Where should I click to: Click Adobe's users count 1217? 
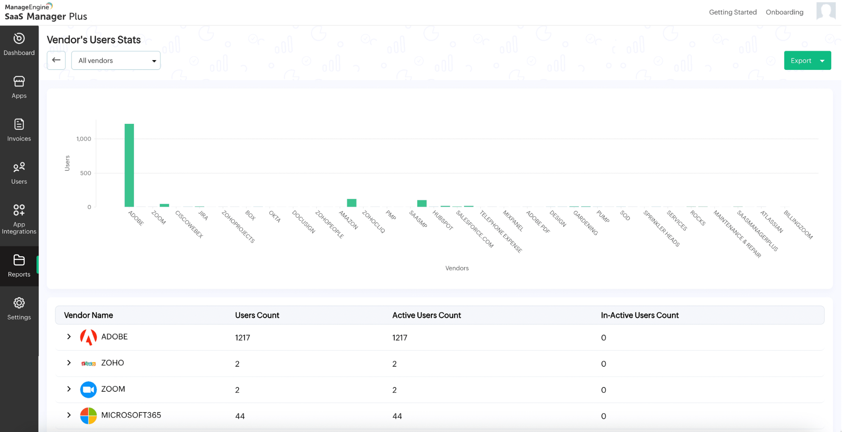[242, 338]
